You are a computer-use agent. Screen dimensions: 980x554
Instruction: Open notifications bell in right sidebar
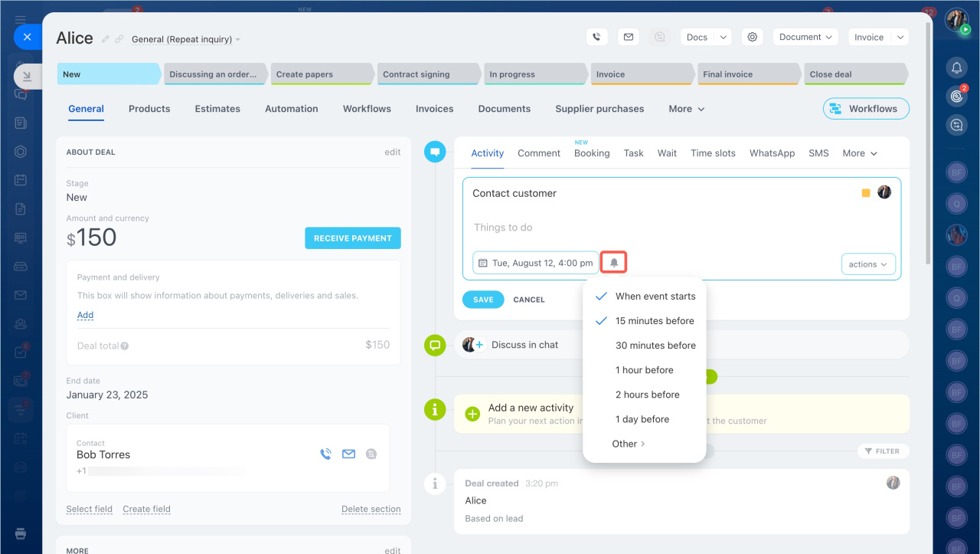[x=956, y=68]
